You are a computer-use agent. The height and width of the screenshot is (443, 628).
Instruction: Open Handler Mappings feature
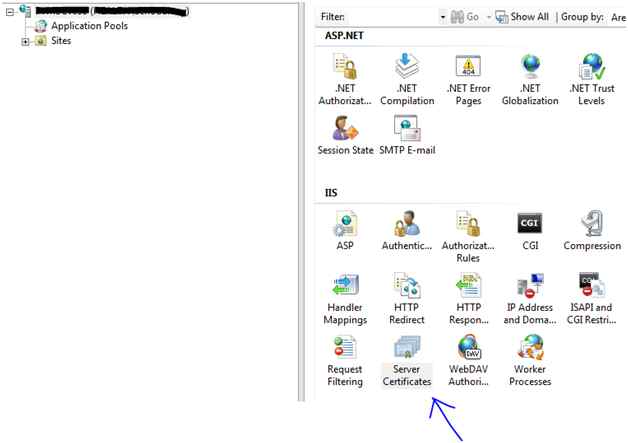[x=345, y=299]
